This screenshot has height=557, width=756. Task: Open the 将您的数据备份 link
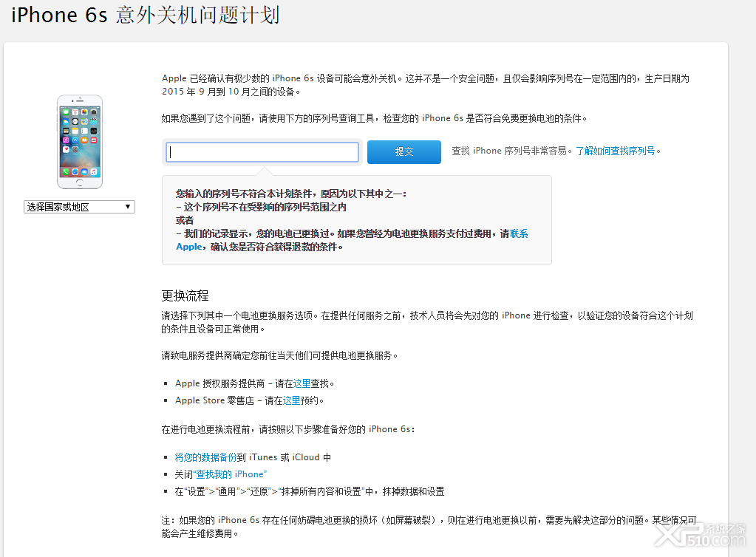[x=205, y=457]
